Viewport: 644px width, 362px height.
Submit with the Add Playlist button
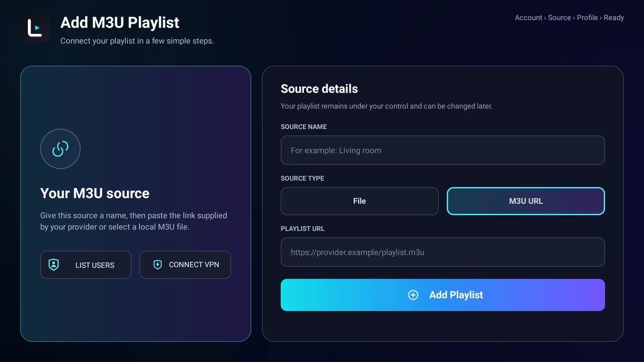[443, 295]
